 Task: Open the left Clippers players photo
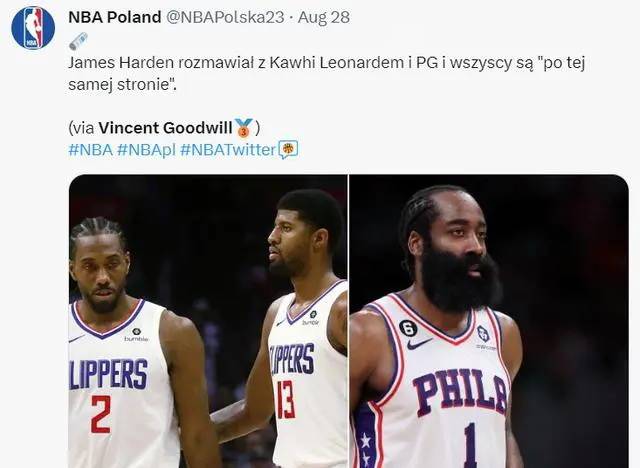click(208, 321)
